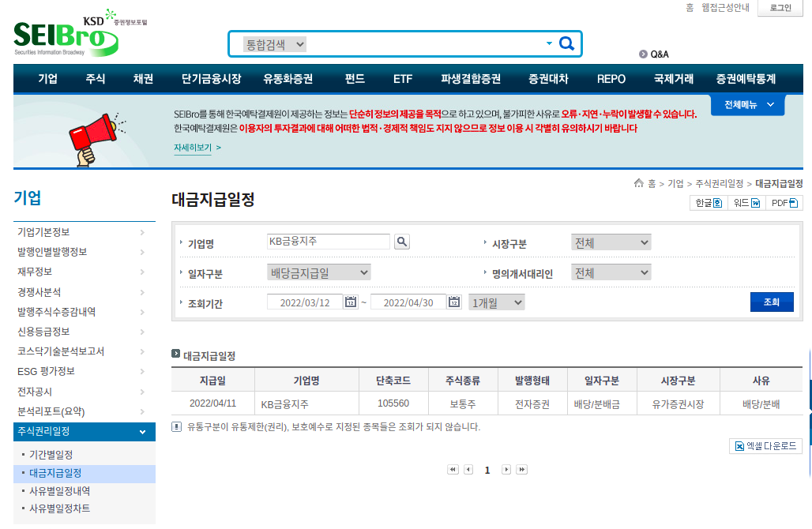The width and height of the screenshot is (812, 529).
Task: Go to the previous page of results
Action: coord(468,470)
